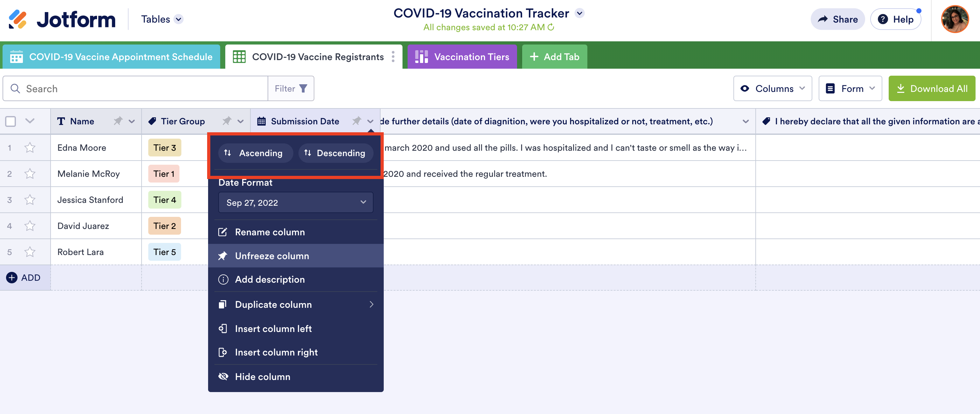The image size is (980, 414).
Task: Toggle the select-all rows checkbox
Action: click(10, 121)
